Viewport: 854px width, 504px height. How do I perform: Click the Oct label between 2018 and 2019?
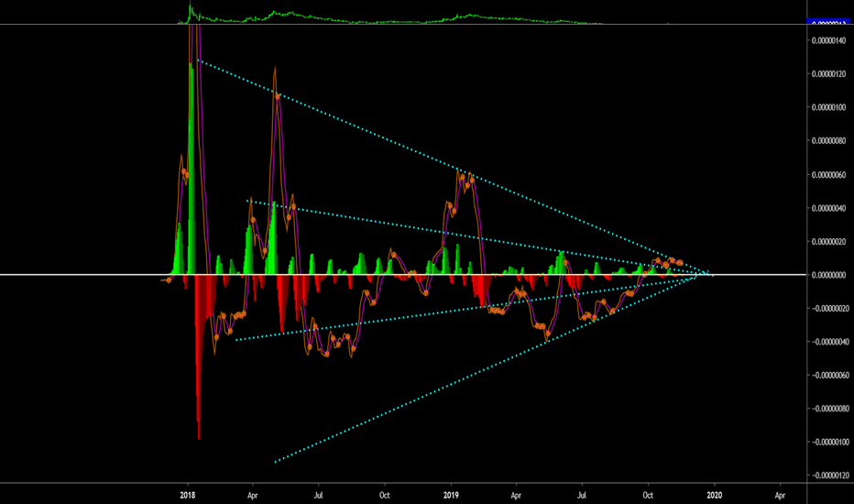[x=385, y=495]
